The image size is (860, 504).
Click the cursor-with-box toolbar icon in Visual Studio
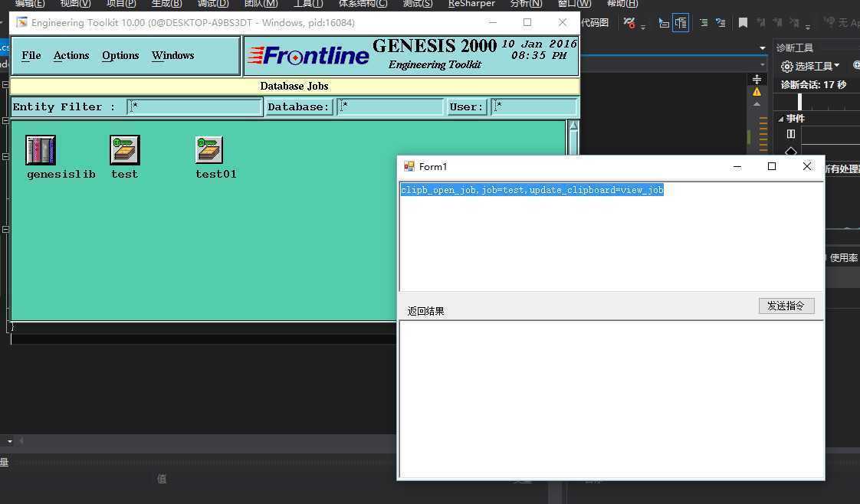pos(664,23)
